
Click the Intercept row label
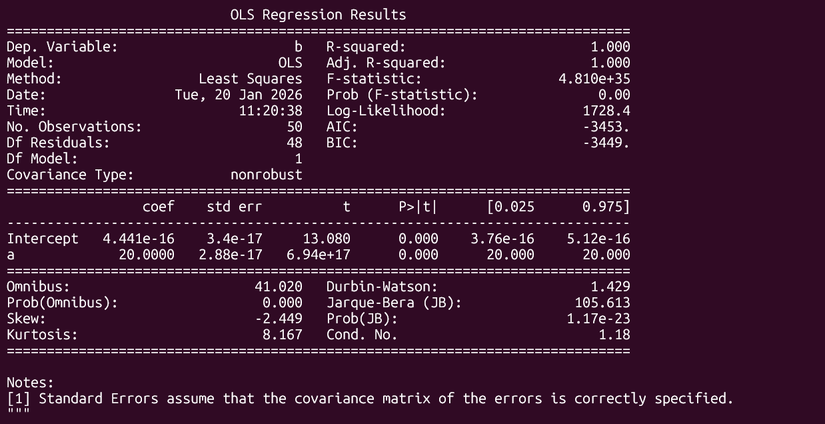pyautogui.click(x=44, y=238)
